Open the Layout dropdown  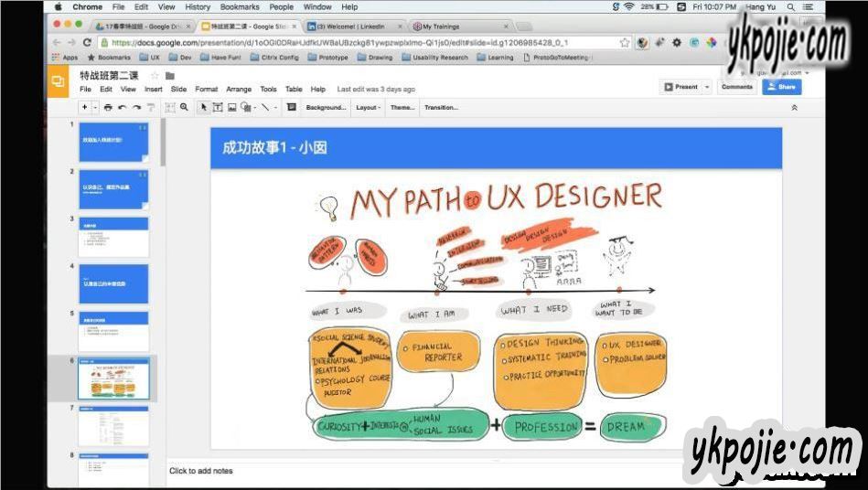coord(369,107)
